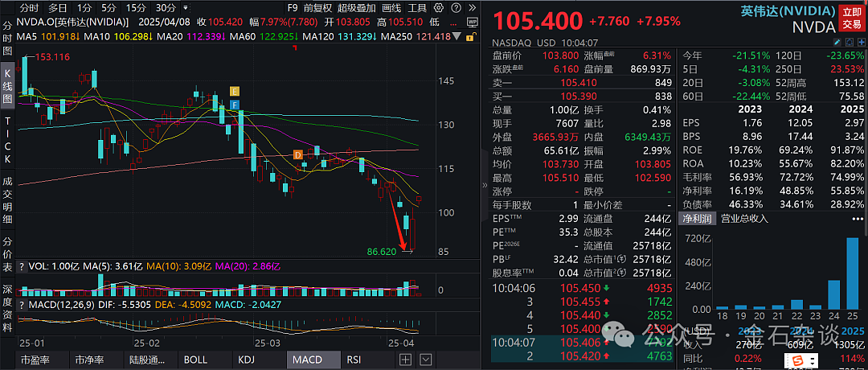Screen dimensions: 868x370
Task: Open 超级叠加 overlay option
Action: click(x=357, y=8)
